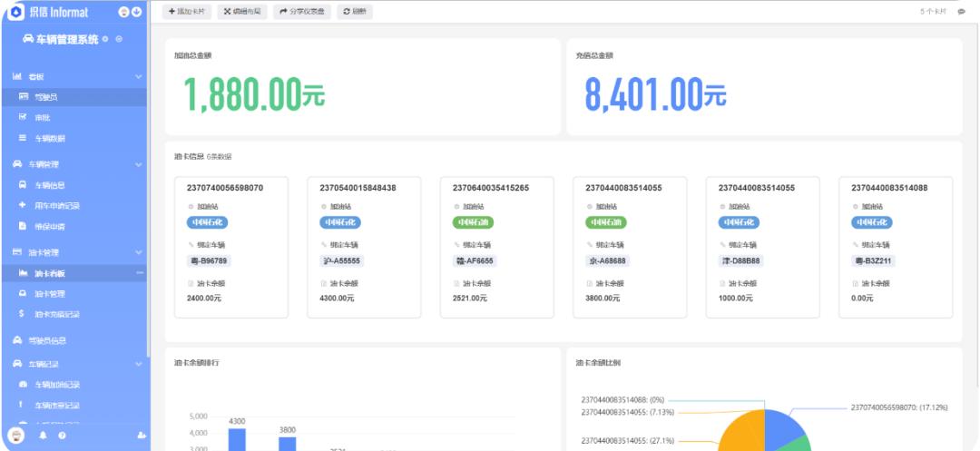
Task: Click the green slice of the pie chart
Action: coord(795,444)
